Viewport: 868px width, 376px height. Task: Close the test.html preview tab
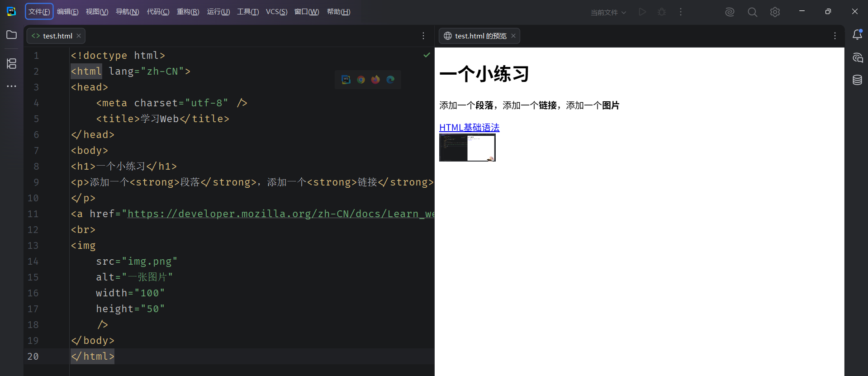coord(513,36)
